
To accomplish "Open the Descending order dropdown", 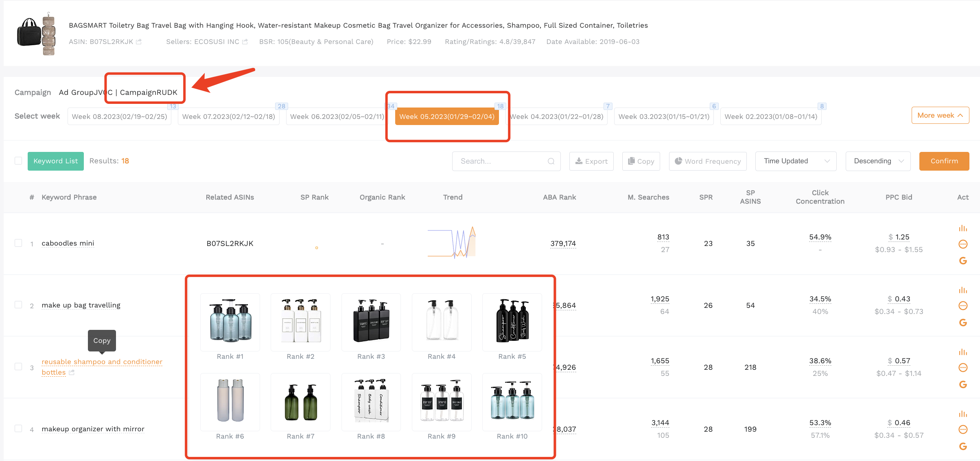I will [878, 161].
